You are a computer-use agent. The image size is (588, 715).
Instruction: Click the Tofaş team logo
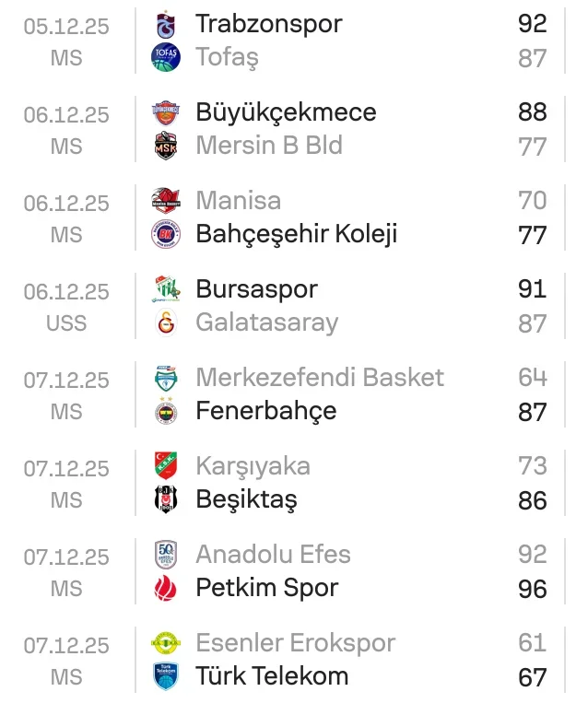point(166,58)
